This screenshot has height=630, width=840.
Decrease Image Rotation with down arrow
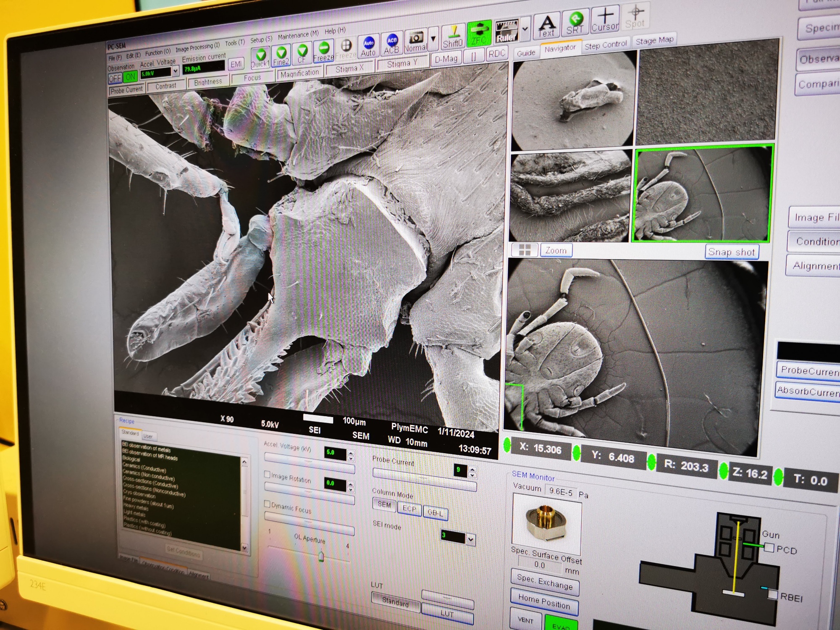351,490
